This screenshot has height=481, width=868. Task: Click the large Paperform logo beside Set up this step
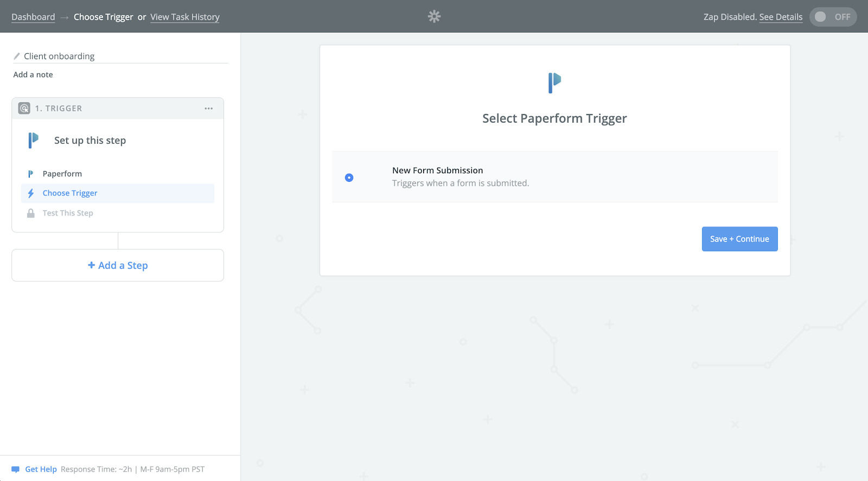click(34, 140)
